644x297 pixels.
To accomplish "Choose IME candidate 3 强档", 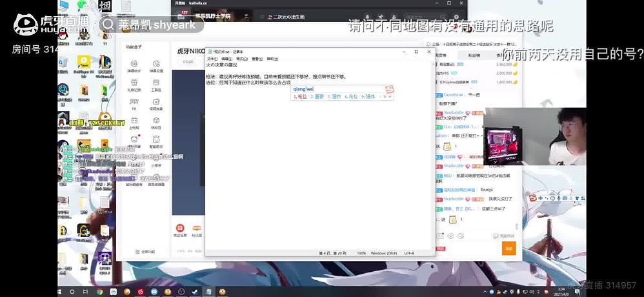I will tap(334, 96).
